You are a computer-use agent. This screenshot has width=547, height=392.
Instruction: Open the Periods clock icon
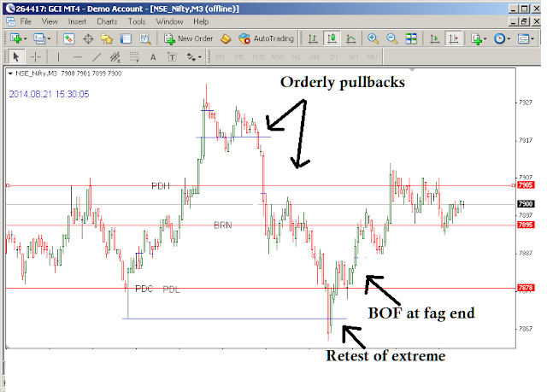499,38
